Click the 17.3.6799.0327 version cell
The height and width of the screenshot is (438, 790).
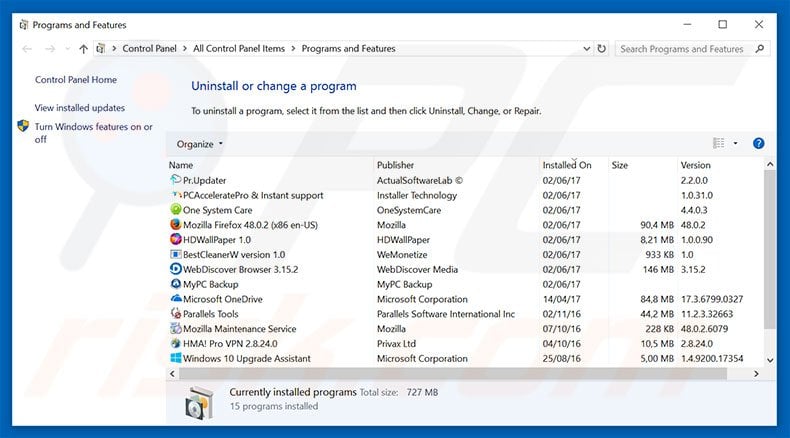[x=712, y=299]
